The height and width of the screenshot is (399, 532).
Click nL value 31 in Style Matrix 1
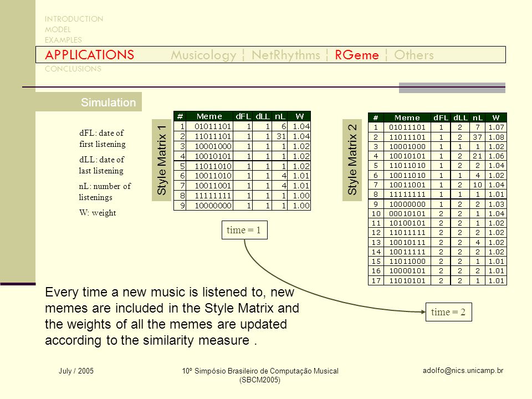281,136
